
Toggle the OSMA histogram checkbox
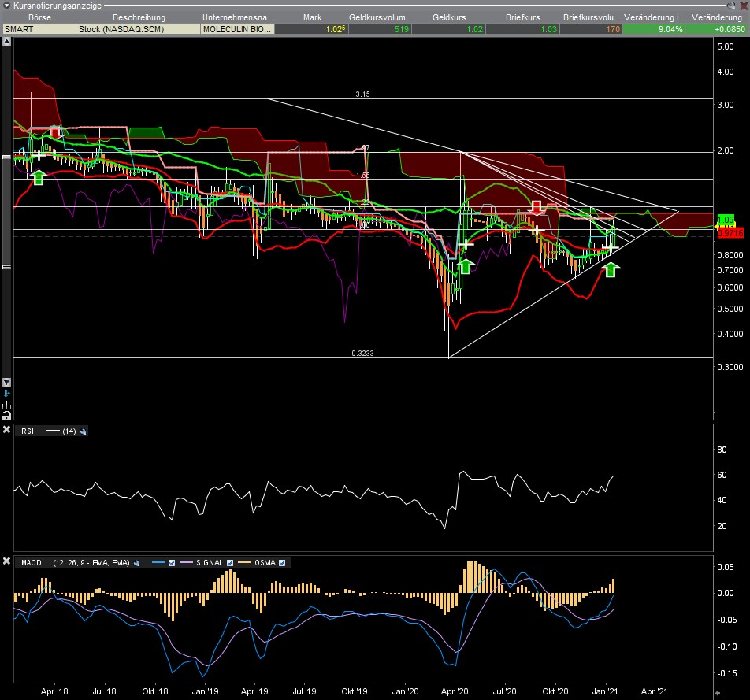[x=282, y=563]
